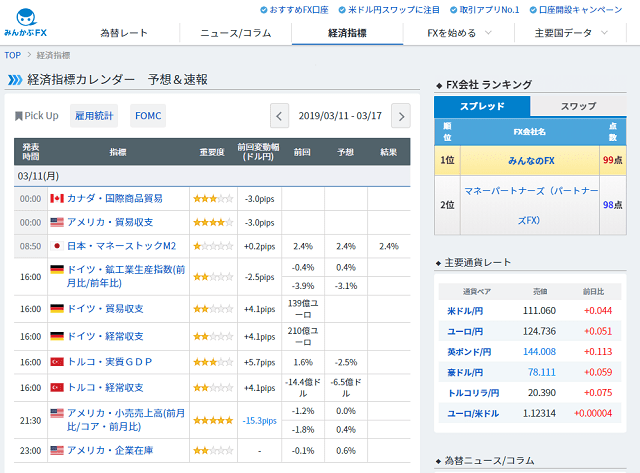Click the TOP breadcrumb link
This screenshot has height=473, width=640.
coord(13,55)
